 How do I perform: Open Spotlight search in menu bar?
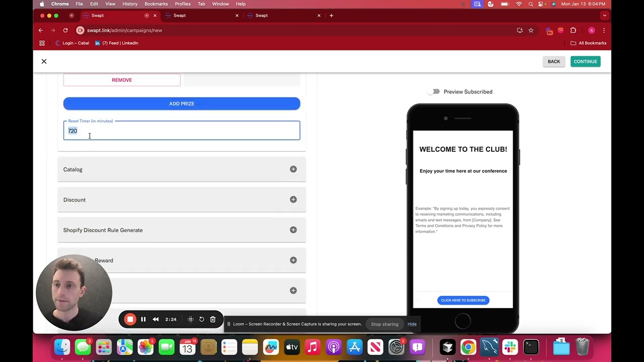tap(531, 4)
